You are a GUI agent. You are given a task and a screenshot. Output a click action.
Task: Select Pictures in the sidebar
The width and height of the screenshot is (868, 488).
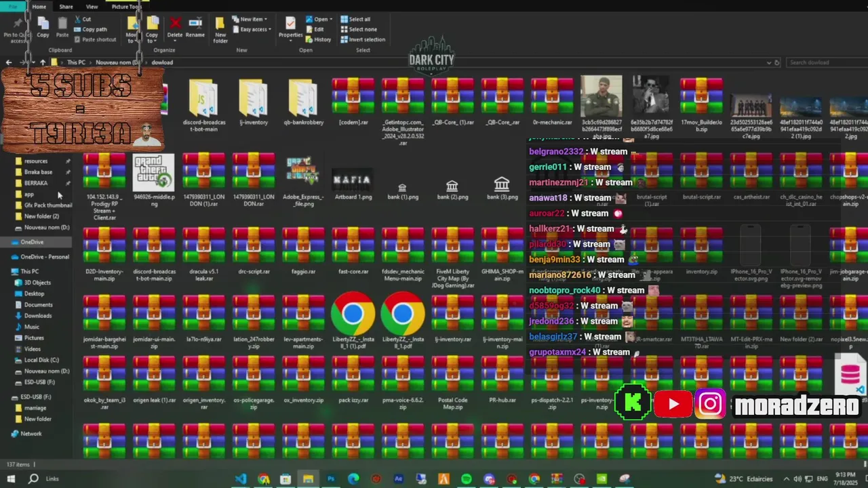(x=34, y=338)
